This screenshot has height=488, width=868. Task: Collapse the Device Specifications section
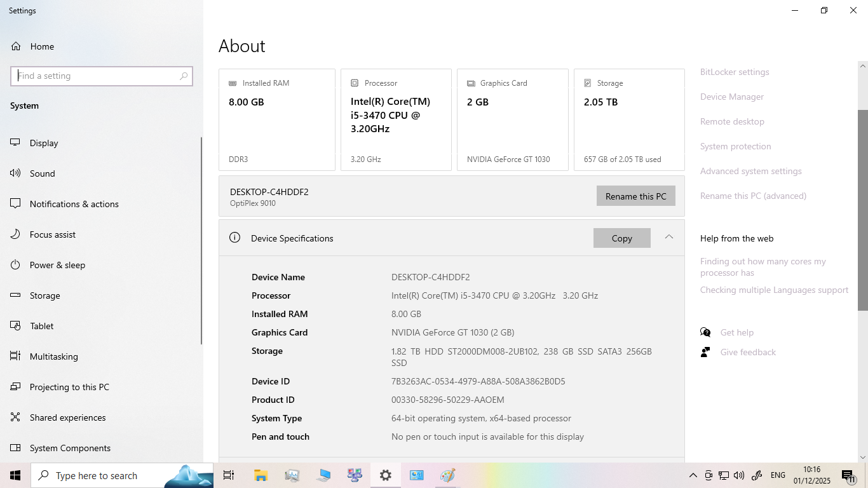[x=668, y=237]
